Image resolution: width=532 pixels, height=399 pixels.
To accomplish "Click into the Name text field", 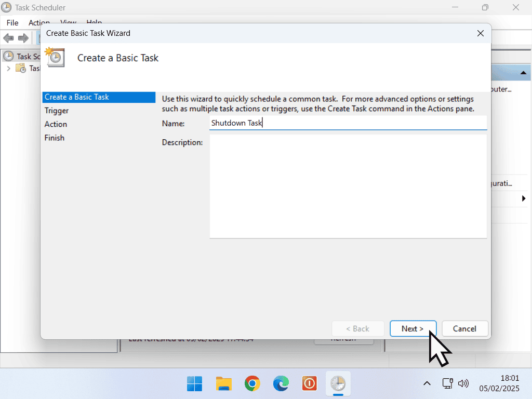I will tap(348, 123).
